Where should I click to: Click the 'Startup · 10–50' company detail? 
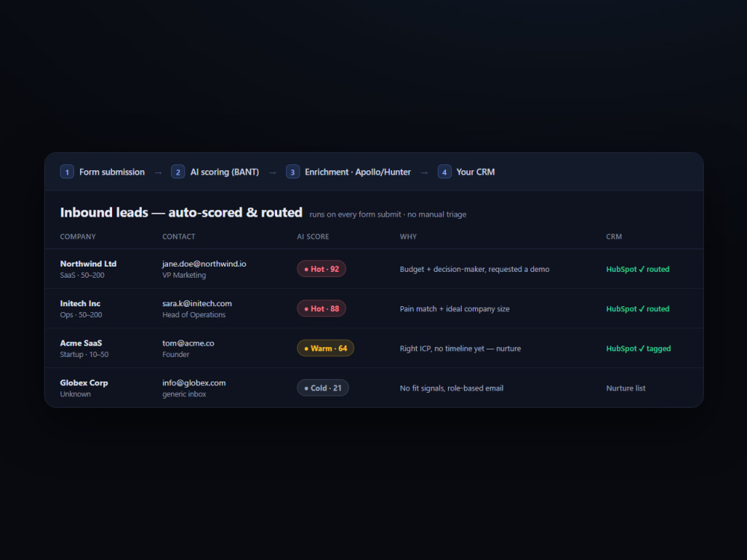pos(84,354)
